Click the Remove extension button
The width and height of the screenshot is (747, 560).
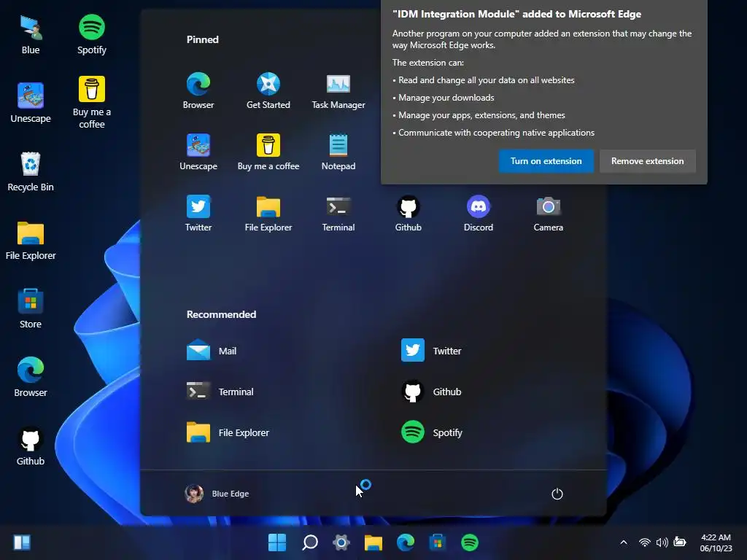648,161
